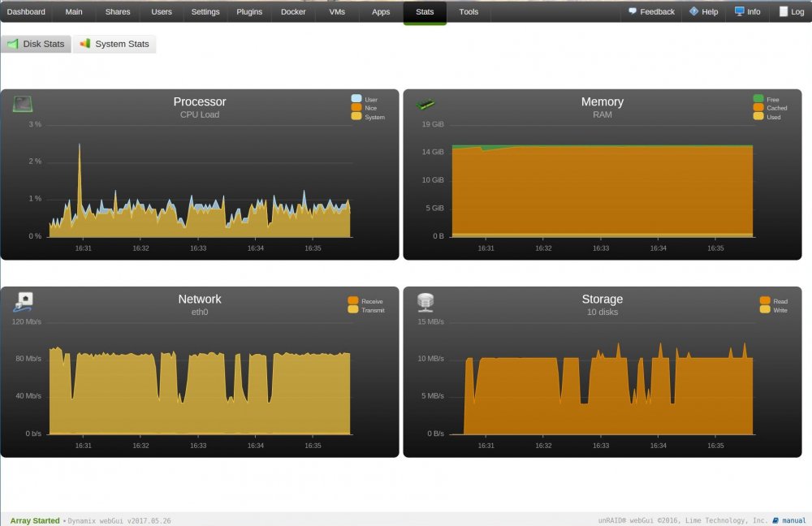Click the System Stats chart icon
Screen dimensions: 812x526
point(85,44)
